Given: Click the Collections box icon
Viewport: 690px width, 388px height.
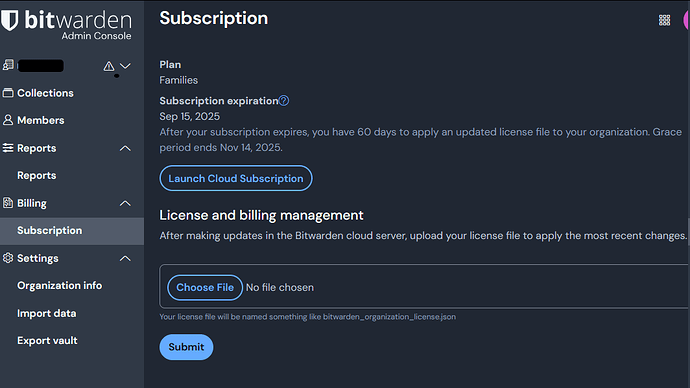Looking at the screenshot, I should tap(8, 93).
